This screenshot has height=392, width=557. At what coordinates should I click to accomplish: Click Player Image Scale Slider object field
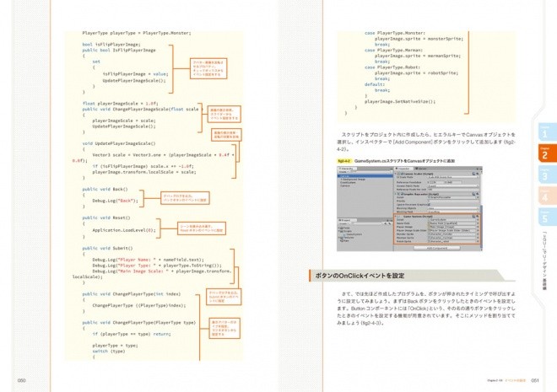pyautogui.click(x=452, y=231)
